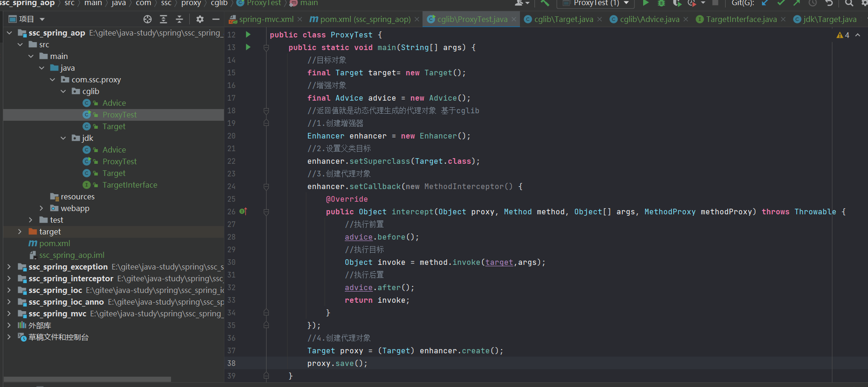This screenshot has height=387, width=868.
Task: Collapse the ssc_spring_aop project node
Action: [9, 33]
